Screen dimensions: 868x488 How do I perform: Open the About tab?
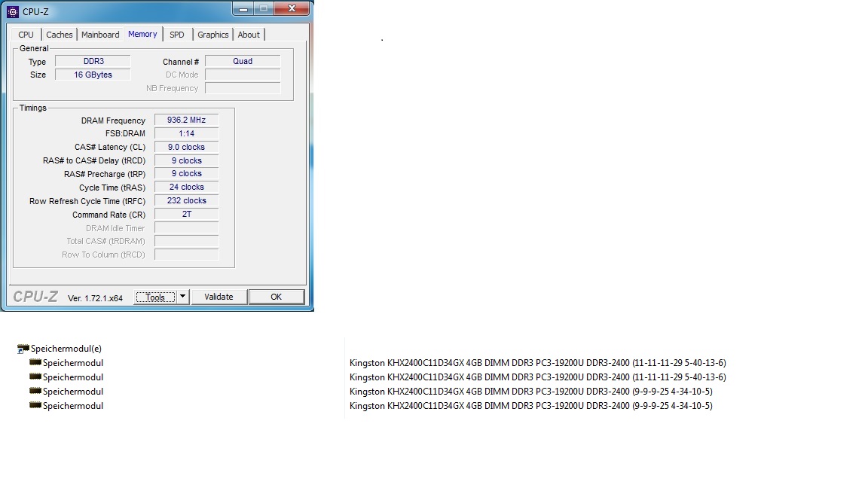coord(249,35)
